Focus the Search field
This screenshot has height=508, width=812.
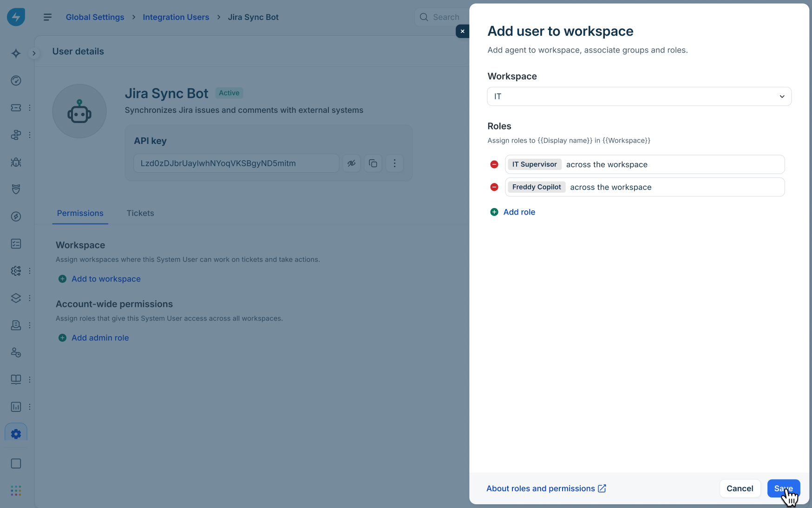pyautogui.click(x=441, y=17)
